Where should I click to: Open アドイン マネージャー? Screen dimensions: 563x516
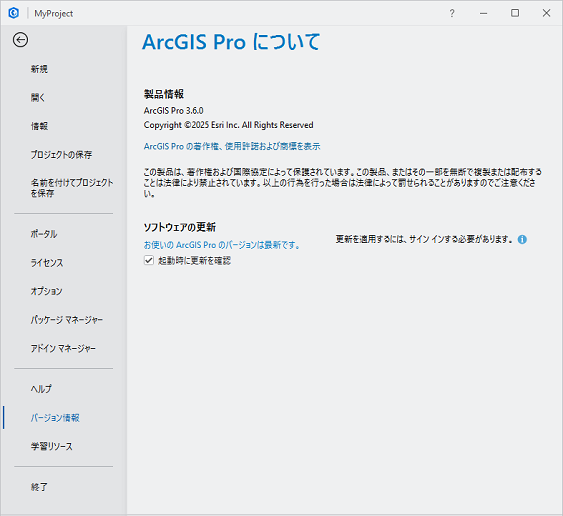[63, 348]
